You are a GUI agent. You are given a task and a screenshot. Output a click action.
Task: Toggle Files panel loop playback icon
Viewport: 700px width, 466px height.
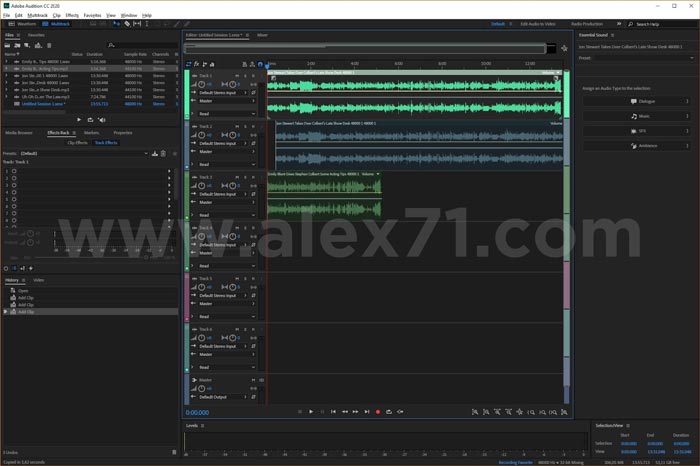coord(90,120)
